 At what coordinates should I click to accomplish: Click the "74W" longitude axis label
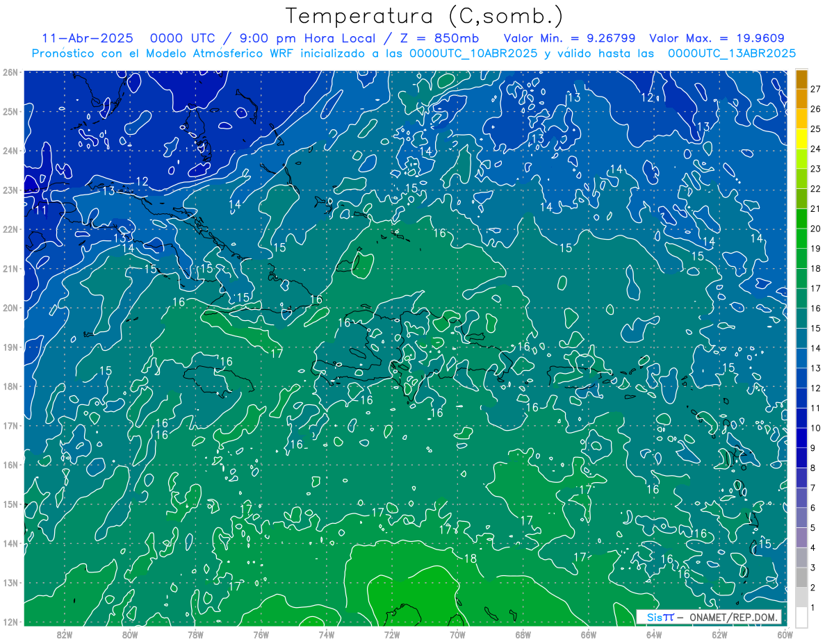pyautogui.click(x=326, y=634)
